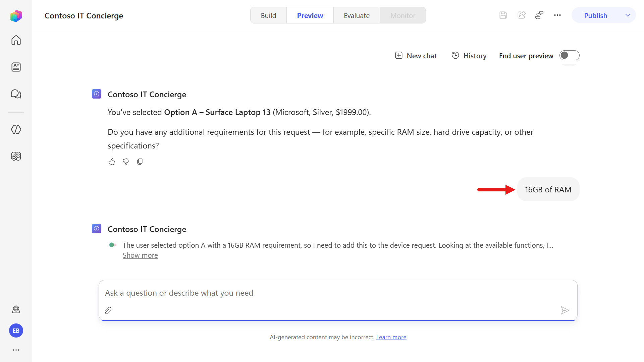
Task: Click the agent reasoning summary text
Action: 338,245
